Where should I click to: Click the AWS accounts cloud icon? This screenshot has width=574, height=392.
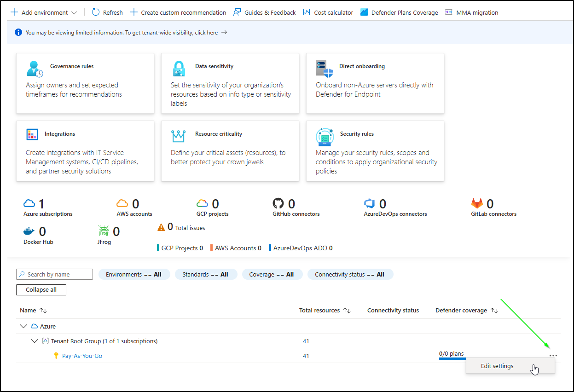[x=122, y=203]
